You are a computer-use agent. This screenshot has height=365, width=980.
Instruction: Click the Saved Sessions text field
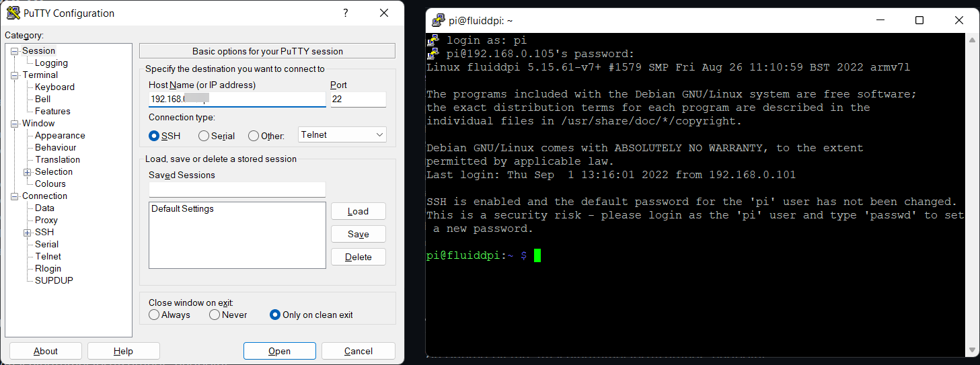(x=237, y=189)
